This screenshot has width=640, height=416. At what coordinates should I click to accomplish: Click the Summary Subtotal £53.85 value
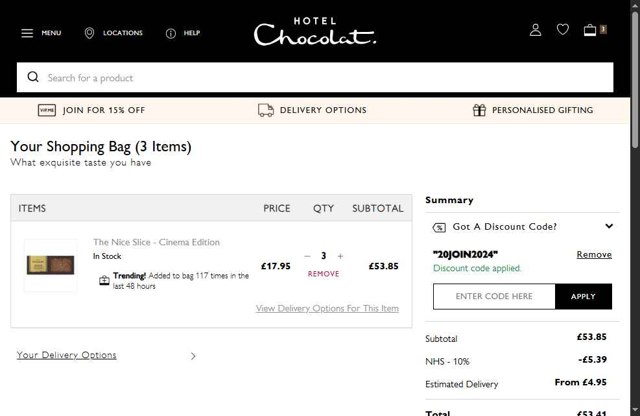(592, 337)
